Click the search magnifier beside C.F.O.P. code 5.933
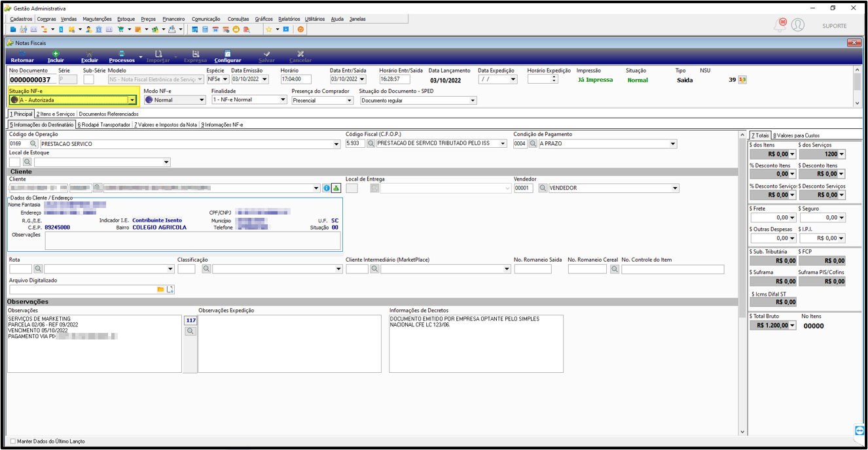Image resolution: width=868 pixels, height=450 pixels. [x=371, y=143]
